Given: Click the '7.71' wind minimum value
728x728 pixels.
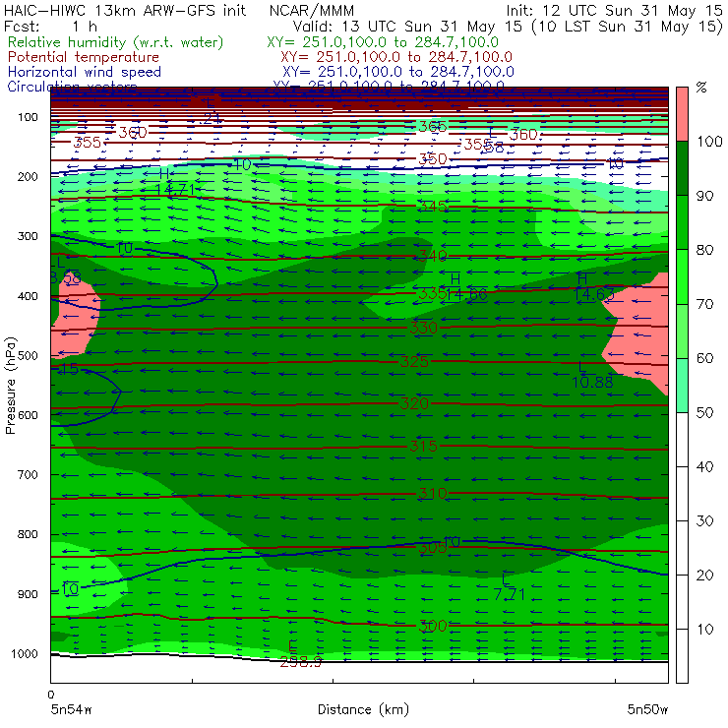Looking at the screenshot, I should [510, 594].
